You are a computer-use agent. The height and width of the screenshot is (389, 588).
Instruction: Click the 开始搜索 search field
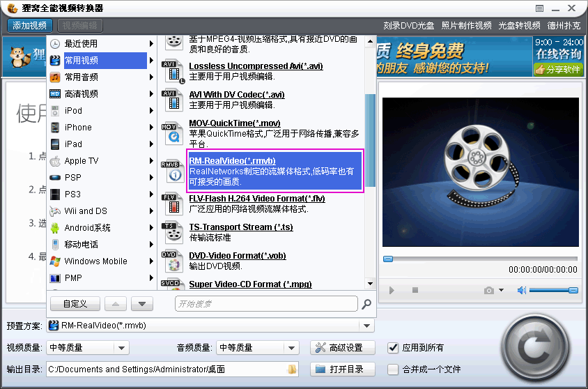266,303
